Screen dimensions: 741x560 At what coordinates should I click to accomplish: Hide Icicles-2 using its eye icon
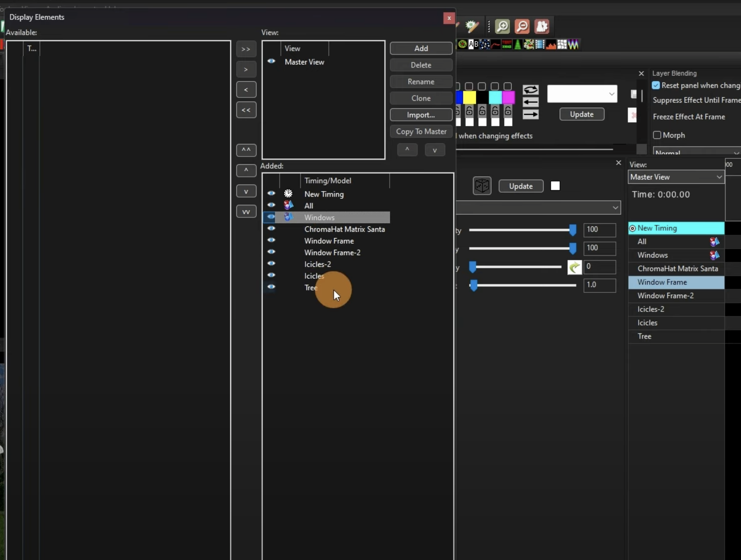point(271,264)
